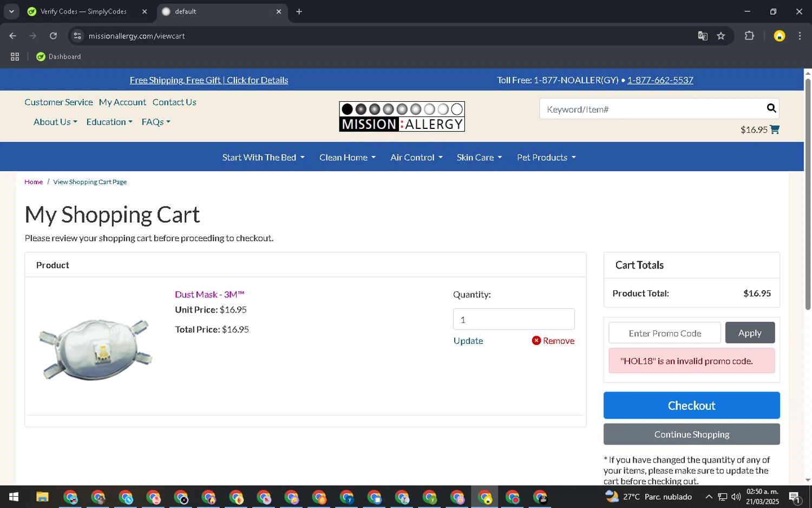Click the Mission Allergy logo

point(402,116)
